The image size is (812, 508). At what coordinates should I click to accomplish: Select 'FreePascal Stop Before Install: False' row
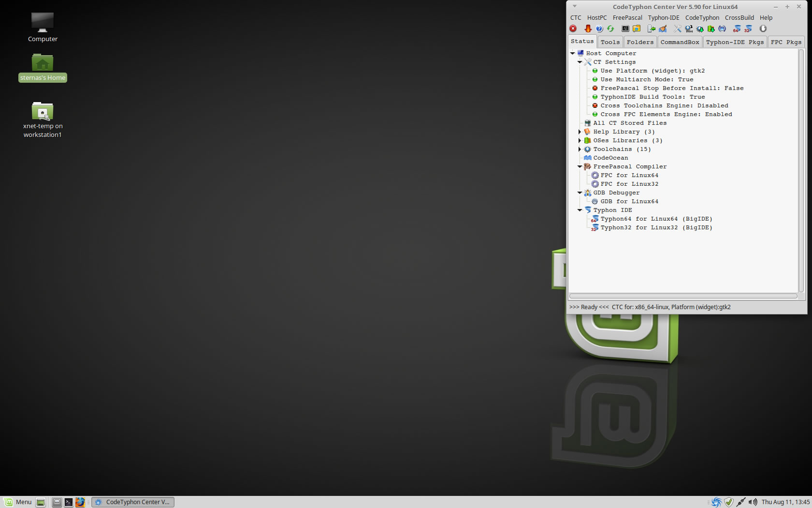(x=672, y=88)
